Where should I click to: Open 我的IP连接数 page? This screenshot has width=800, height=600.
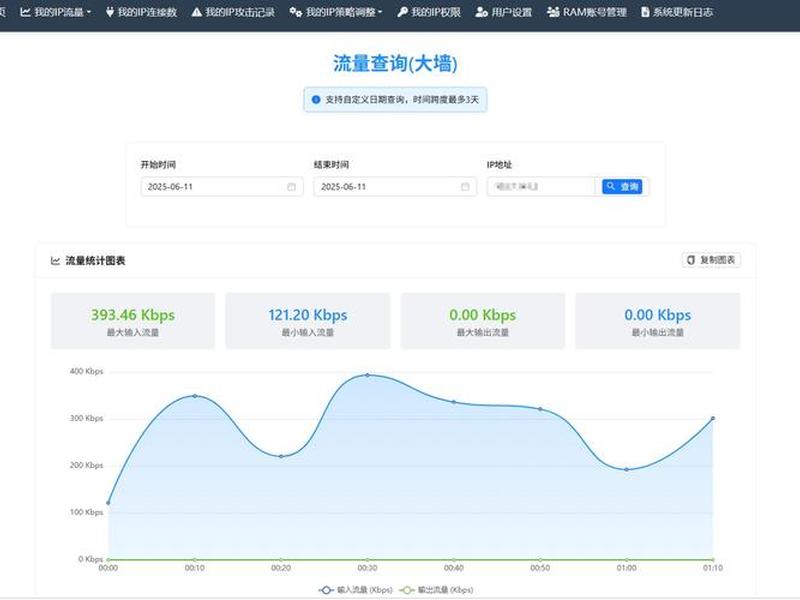[x=141, y=12]
